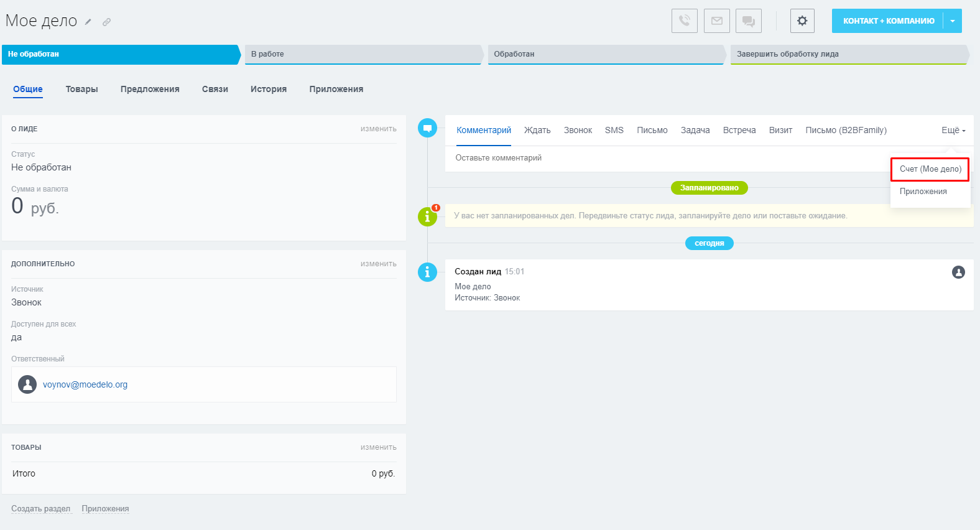The image size is (980, 530).
Task: Click the phone call icon in header
Action: [684, 21]
